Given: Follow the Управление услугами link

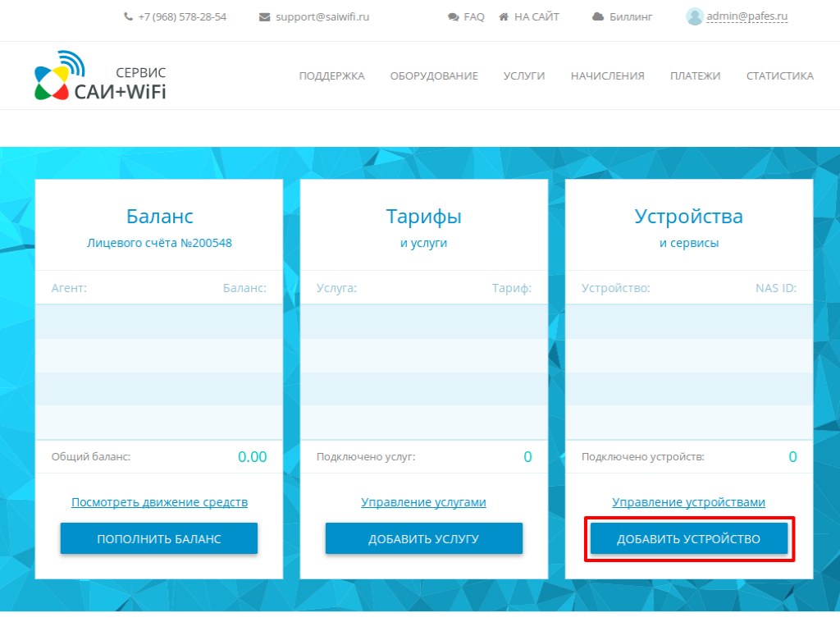Looking at the screenshot, I should pos(423,502).
